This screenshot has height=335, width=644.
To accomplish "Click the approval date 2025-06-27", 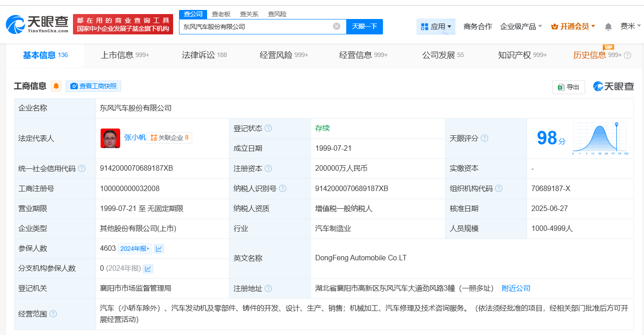I will (549, 209).
